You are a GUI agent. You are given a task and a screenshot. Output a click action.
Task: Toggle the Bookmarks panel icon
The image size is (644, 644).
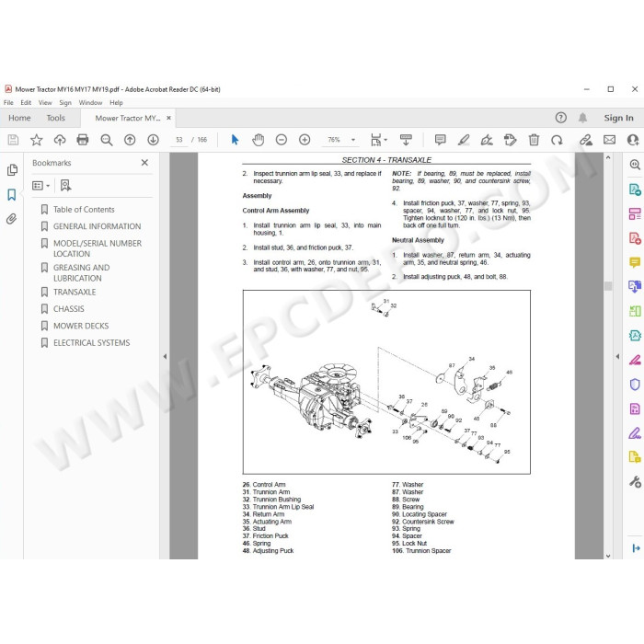pos(12,195)
